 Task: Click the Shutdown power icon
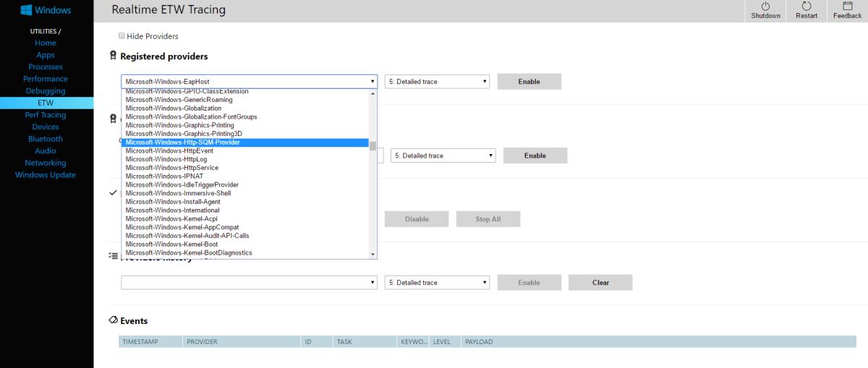click(x=765, y=6)
